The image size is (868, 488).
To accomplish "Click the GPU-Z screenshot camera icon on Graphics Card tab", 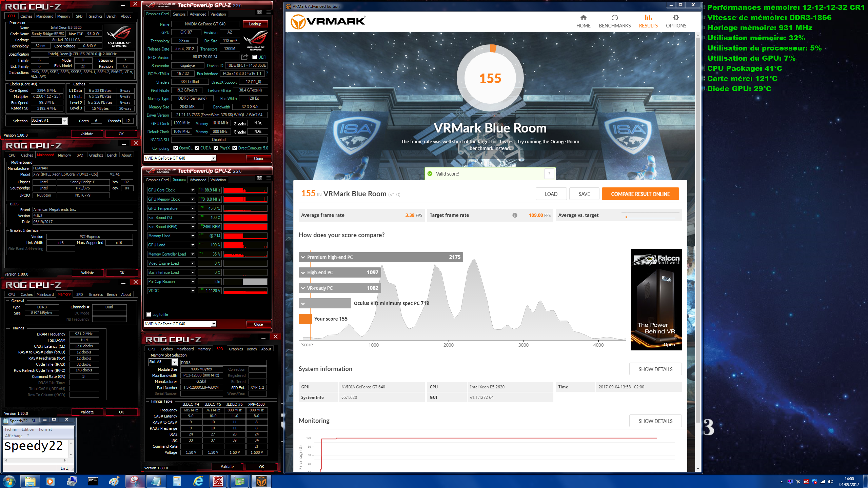I will [259, 12].
